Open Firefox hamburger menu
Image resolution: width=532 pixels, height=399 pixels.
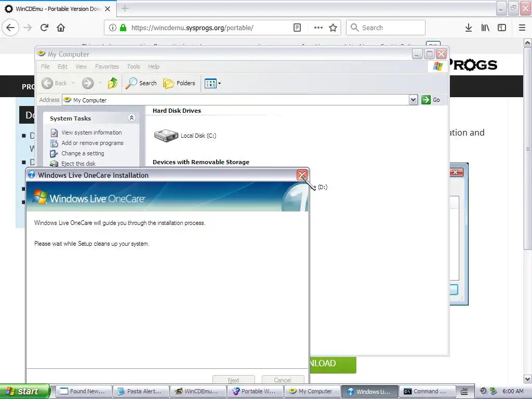click(x=522, y=28)
